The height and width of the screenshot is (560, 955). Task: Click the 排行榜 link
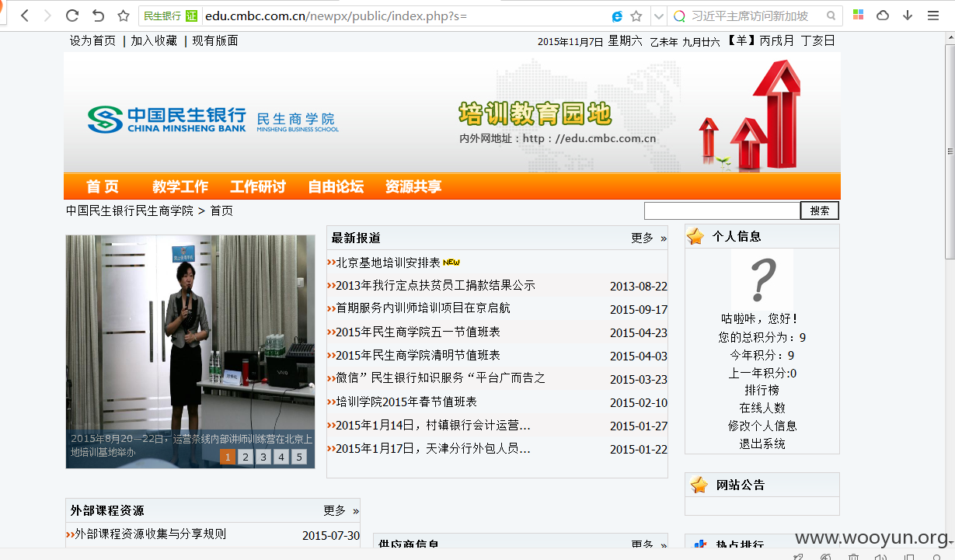tap(762, 390)
